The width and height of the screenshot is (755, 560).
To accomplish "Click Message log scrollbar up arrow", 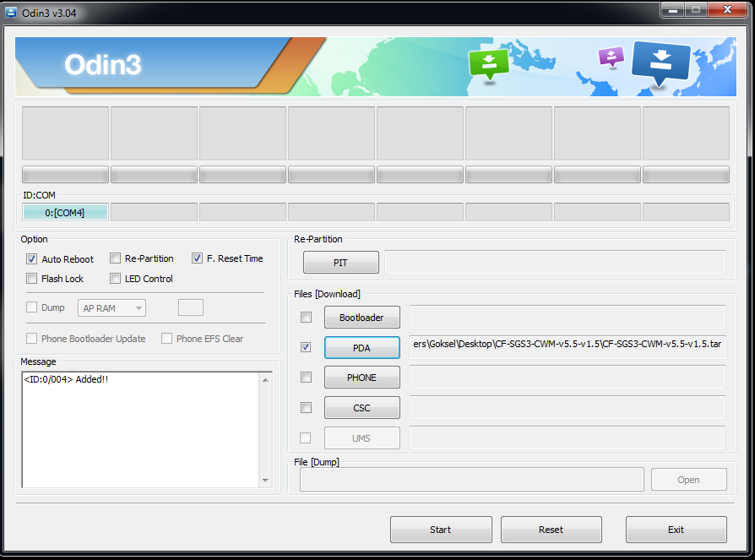I will (265, 380).
